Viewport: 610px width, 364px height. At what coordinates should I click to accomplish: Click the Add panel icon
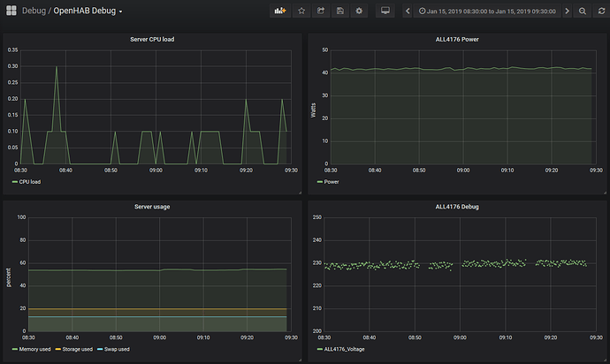click(280, 11)
